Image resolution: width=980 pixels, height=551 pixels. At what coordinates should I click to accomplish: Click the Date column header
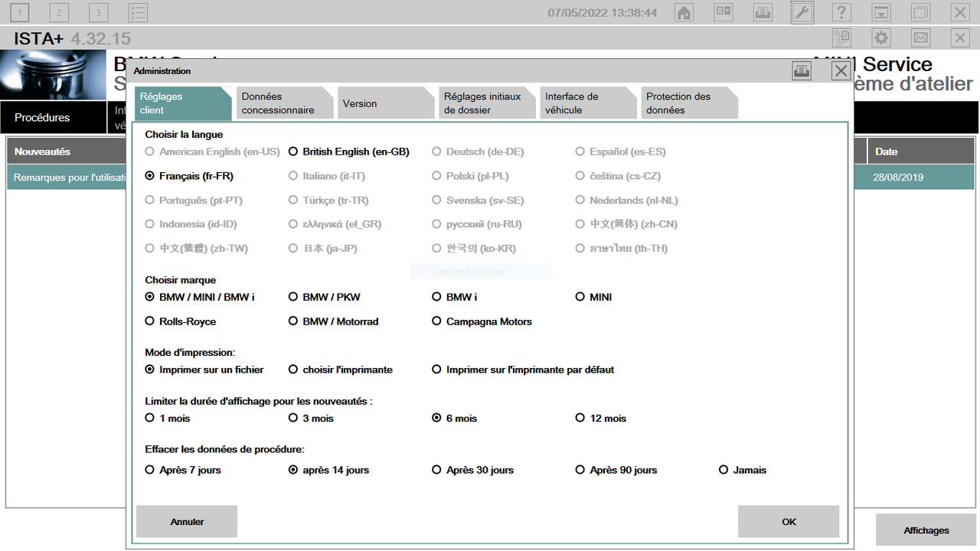click(x=921, y=152)
